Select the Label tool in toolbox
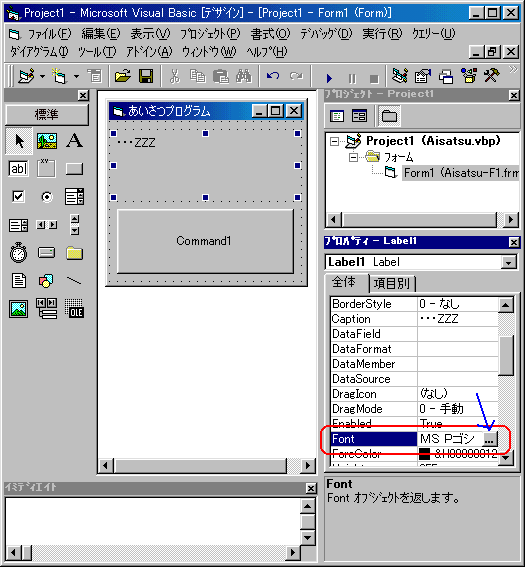 click(74, 141)
